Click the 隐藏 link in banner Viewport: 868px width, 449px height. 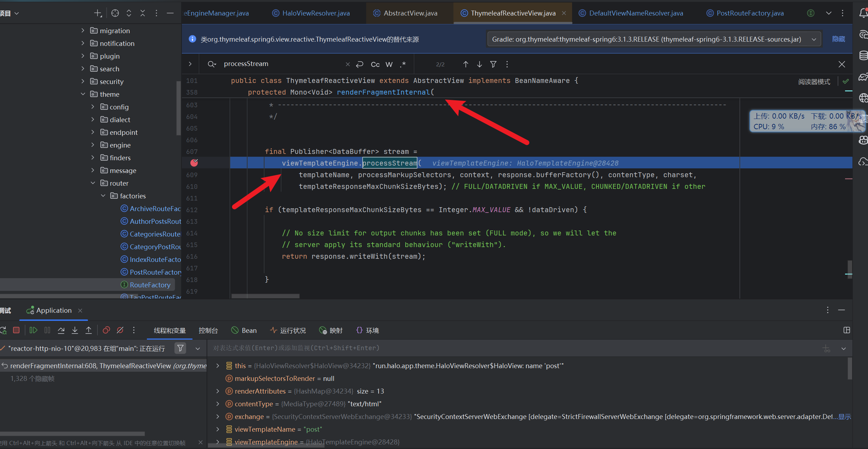[x=838, y=39]
